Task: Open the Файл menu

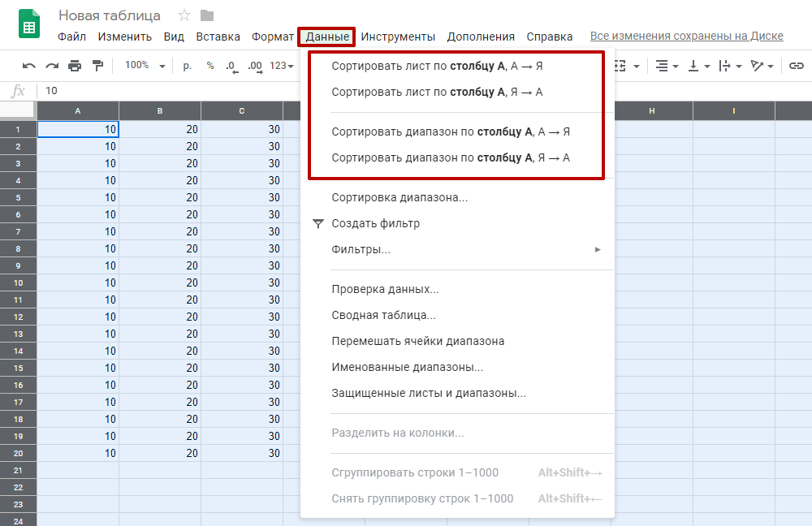Action: coord(71,37)
